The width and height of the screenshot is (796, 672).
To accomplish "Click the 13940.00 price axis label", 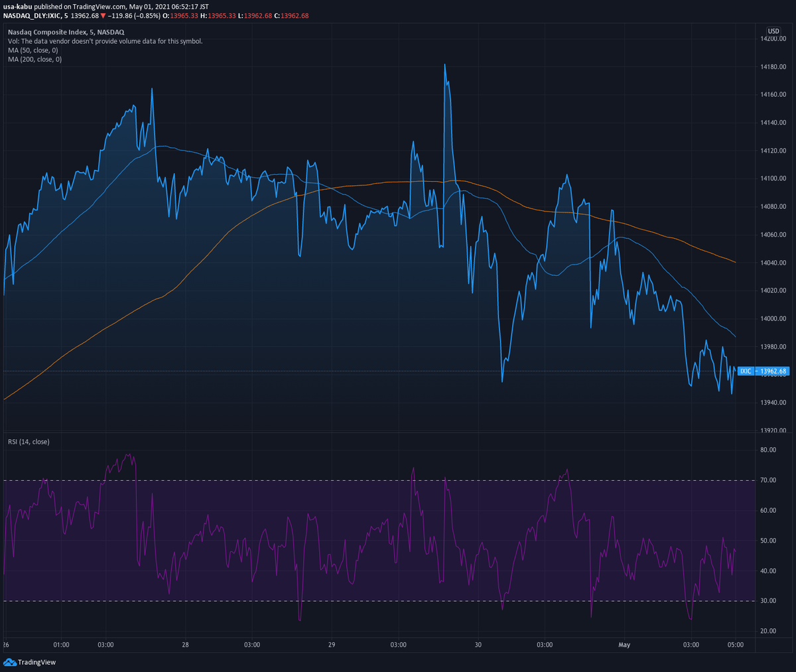I will (x=773, y=403).
